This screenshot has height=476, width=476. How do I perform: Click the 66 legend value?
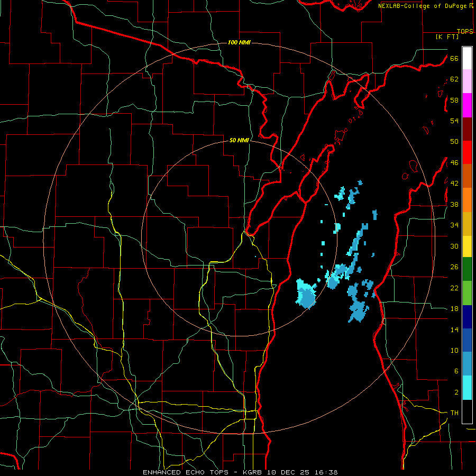pos(454,58)
